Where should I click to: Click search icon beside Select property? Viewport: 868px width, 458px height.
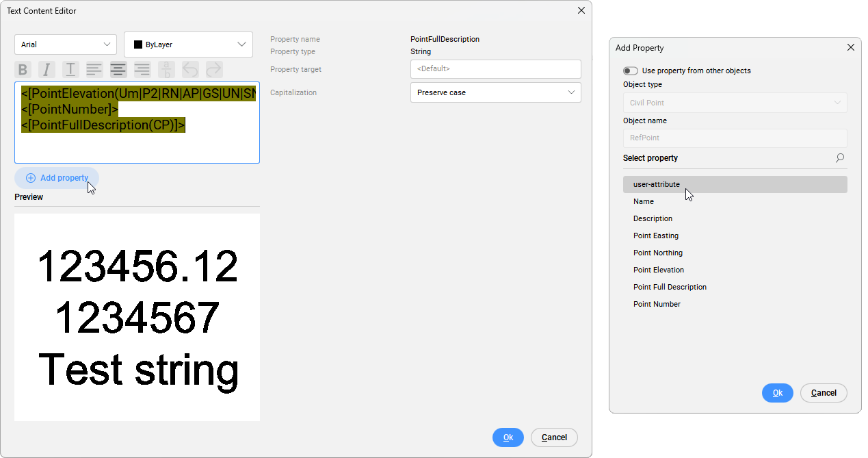(839, 158)
